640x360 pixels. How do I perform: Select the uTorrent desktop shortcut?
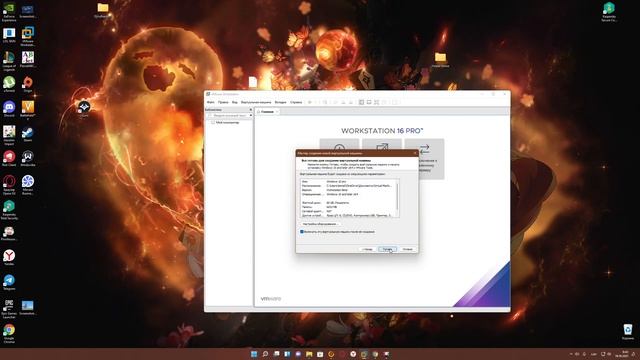9,84
